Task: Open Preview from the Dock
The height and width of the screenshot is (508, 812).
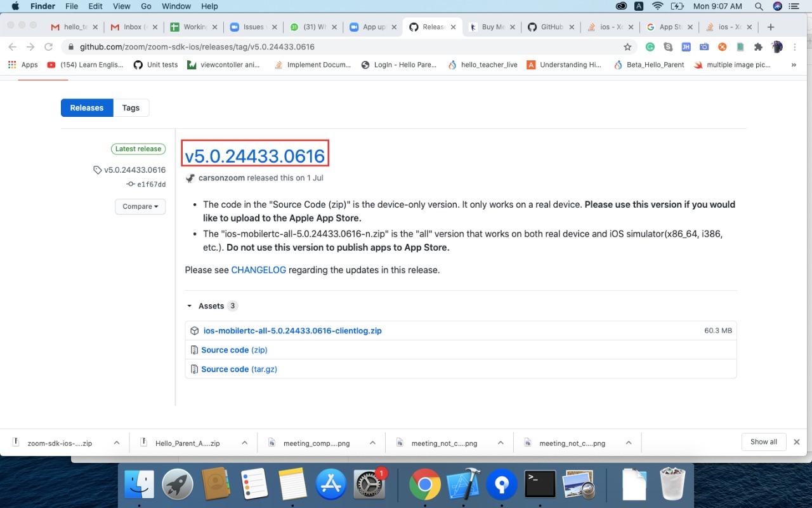Action: (x=579, y=486)
